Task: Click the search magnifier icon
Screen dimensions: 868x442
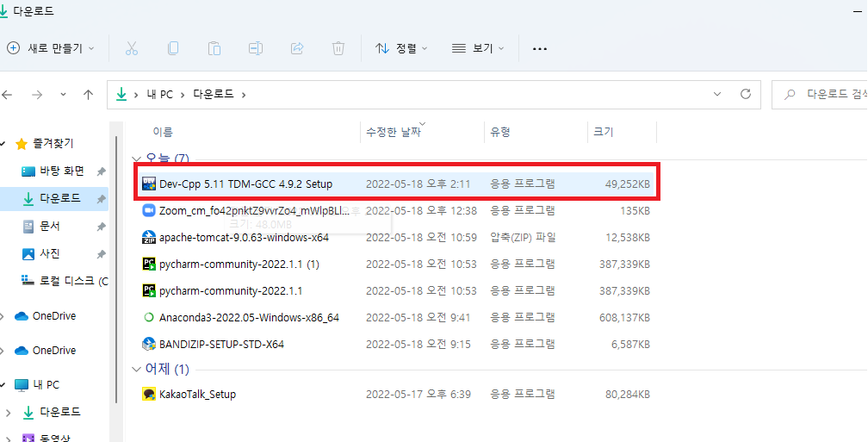Action: tap(790, 94)
